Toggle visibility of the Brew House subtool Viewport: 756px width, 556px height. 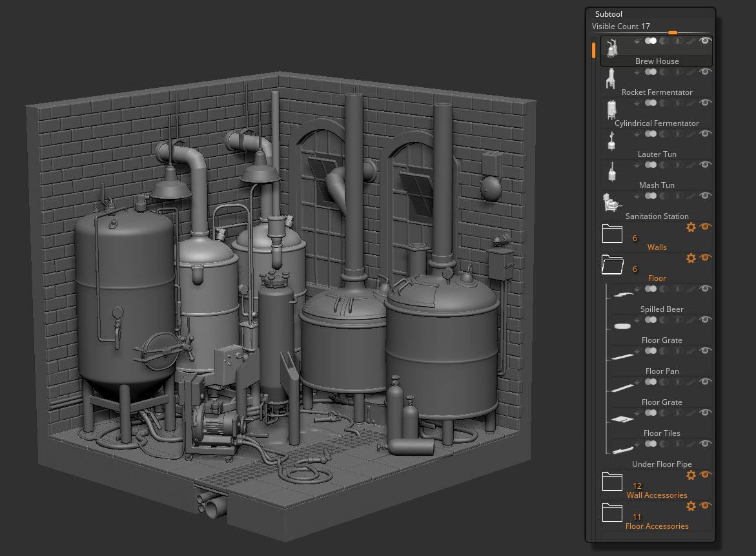(x=704, y=41)
